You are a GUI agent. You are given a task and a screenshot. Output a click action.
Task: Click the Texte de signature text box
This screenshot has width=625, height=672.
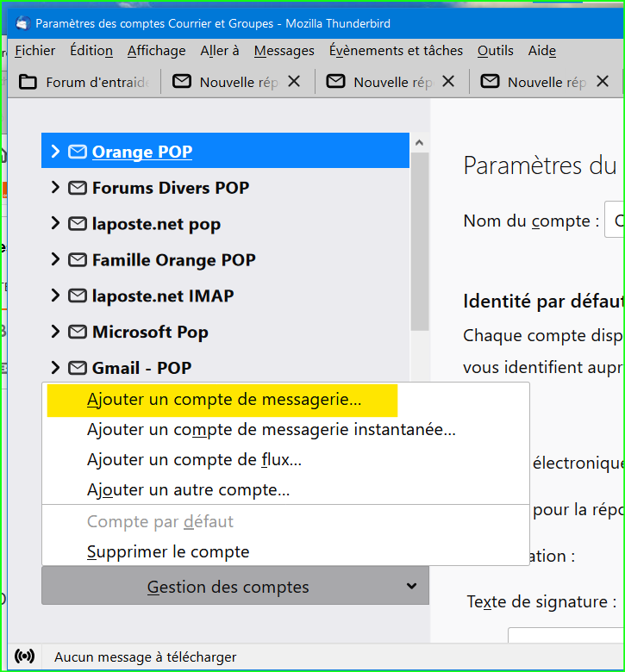(566, 635)
